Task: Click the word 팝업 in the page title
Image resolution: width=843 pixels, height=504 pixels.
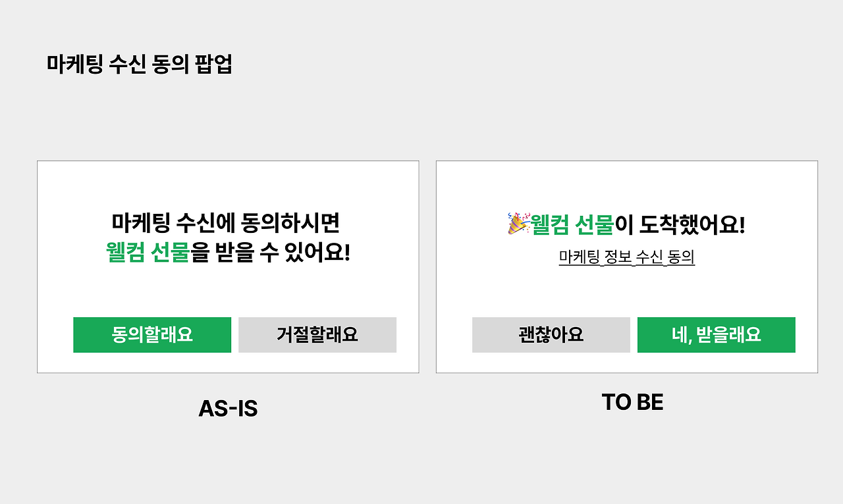Action: (x=214, y=64)
